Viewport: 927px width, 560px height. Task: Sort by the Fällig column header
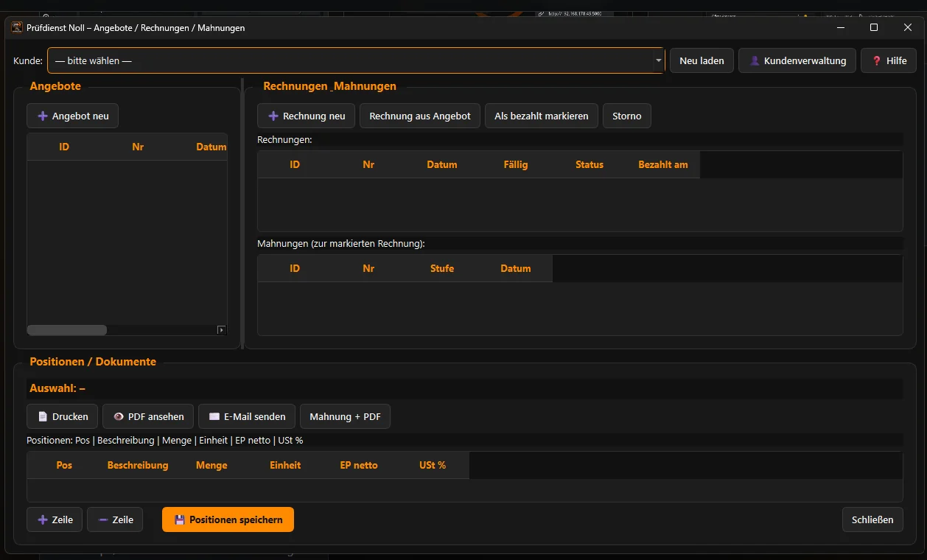[x=516, y=164]
